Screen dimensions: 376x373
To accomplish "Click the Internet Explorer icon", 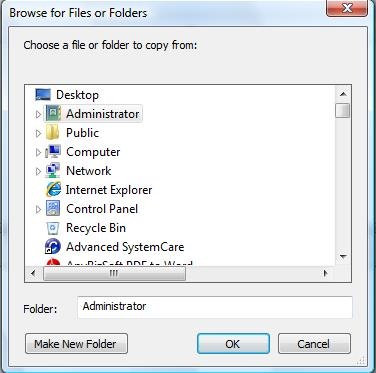I will 53,190.
